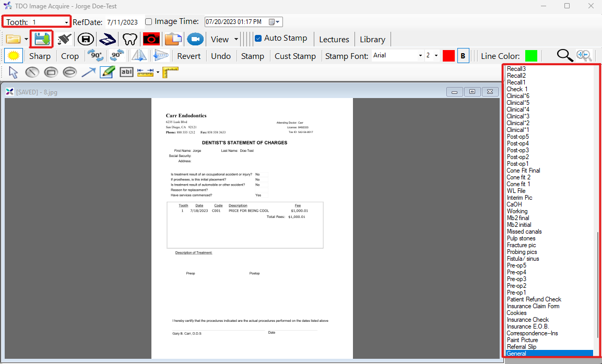Enable the Image Time checkbox

(149, 22)
